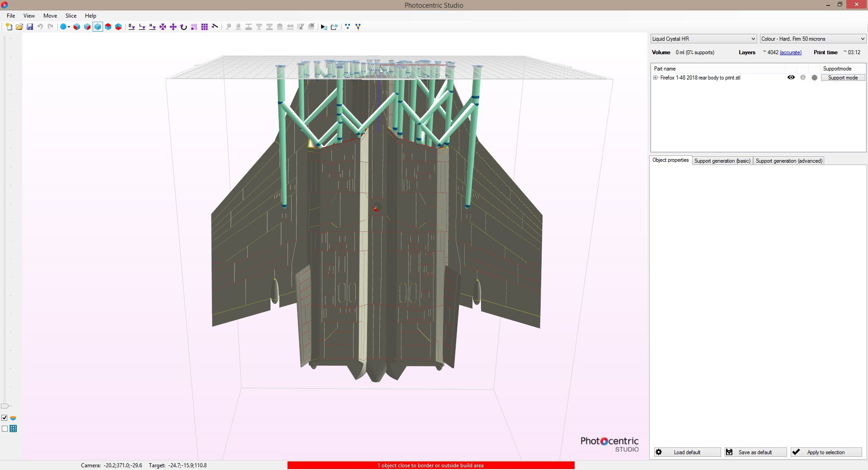The height and width of the screenshot is (470, 868).
Task: Click the Slice play arrow icon
Action: (324, 27)
